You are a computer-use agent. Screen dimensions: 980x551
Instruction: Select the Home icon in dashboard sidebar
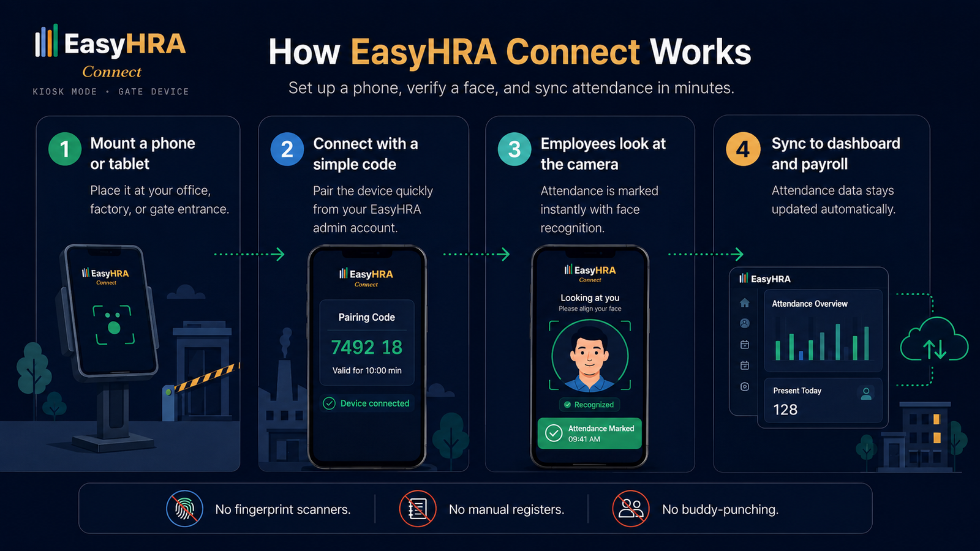coord(745,302)
